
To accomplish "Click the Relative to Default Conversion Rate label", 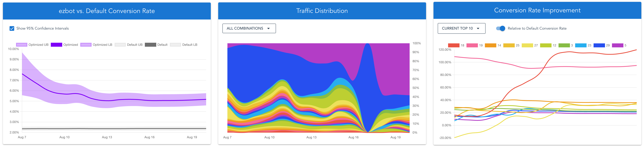I will [x=537, y=29].
